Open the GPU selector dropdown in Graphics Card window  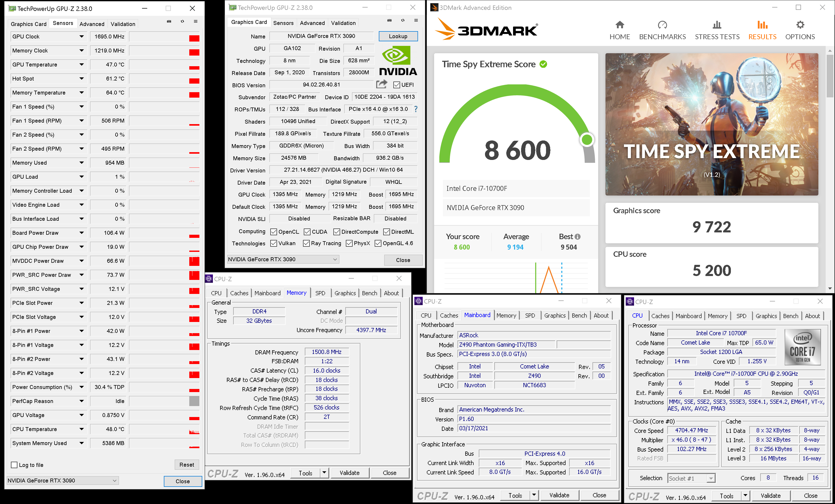pos(283,259)
